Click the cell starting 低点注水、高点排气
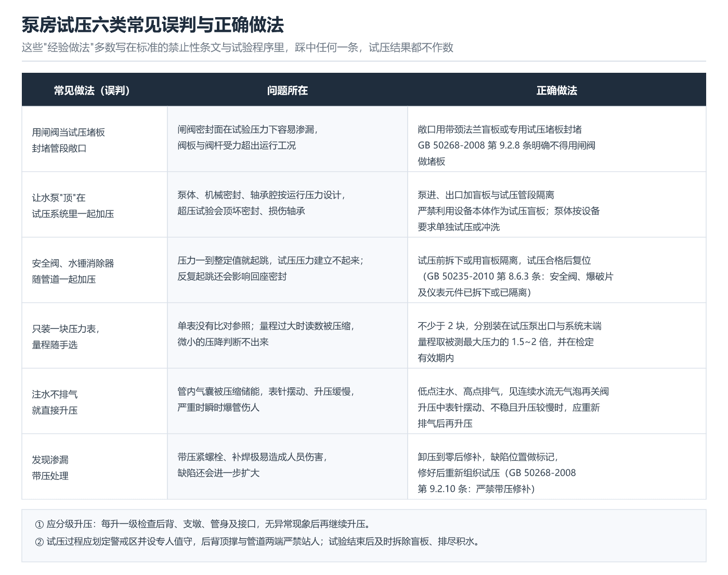The height and width of the screenshot is (575, 728). point(557,401)
